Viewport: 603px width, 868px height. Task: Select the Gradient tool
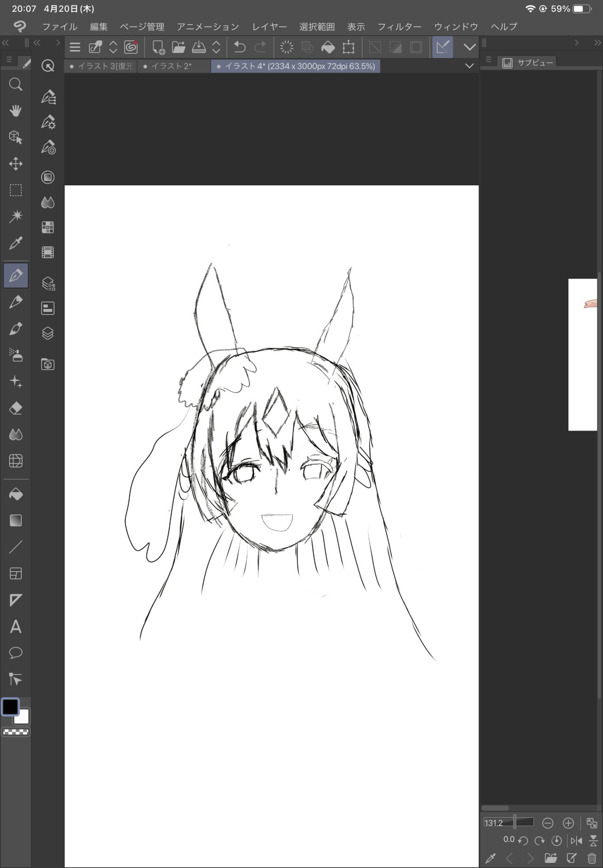[x=16, y=521]
